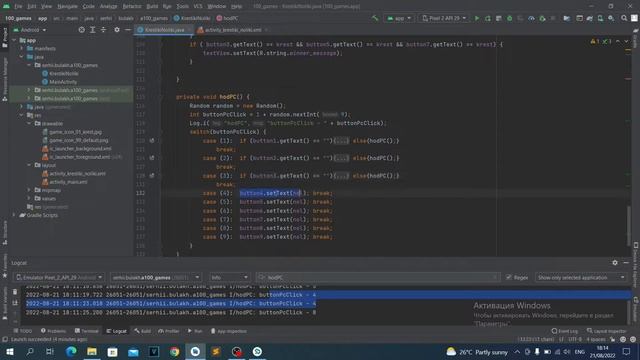
Task: Open the Event Log button
Action: (564, 331)
